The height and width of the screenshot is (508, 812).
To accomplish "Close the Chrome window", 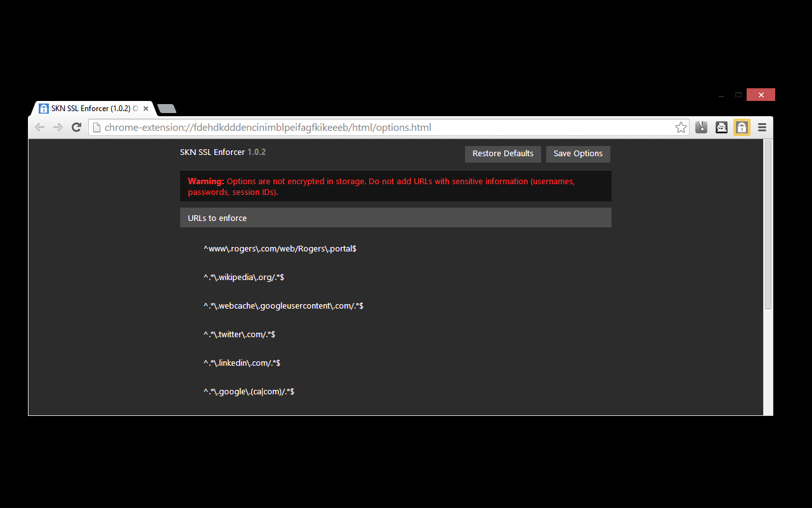I will tap(761, 95).
